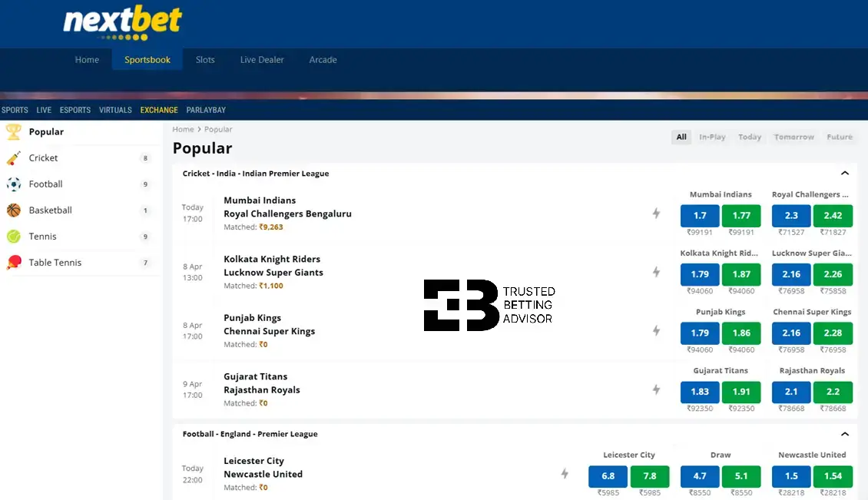The height and width of the screenshot is (500, 868).
Task: Select the Football ball icon
Action: pyautogui.click(x=14, y=184)
